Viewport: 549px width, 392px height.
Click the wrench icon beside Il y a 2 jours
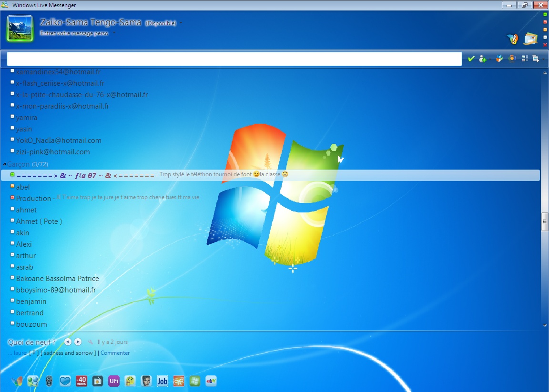91,342
